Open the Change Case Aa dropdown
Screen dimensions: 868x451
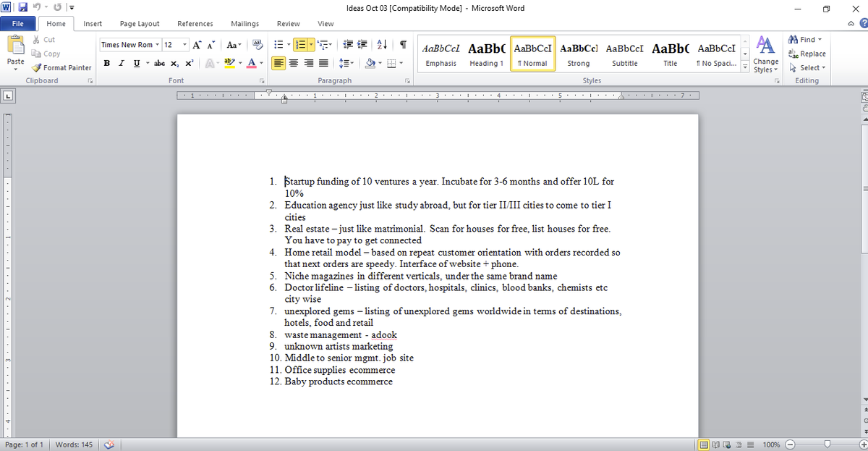point(234,44)
